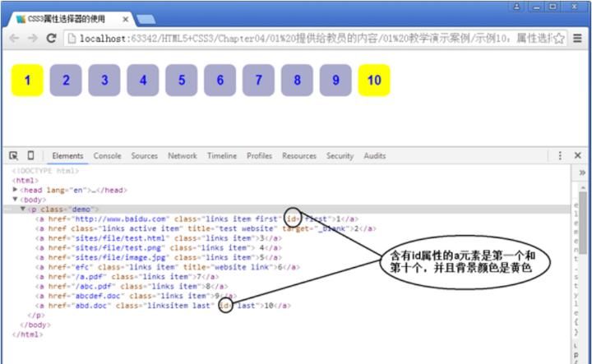Select the sites/file/image.jpg anchor line

[159, 257]
